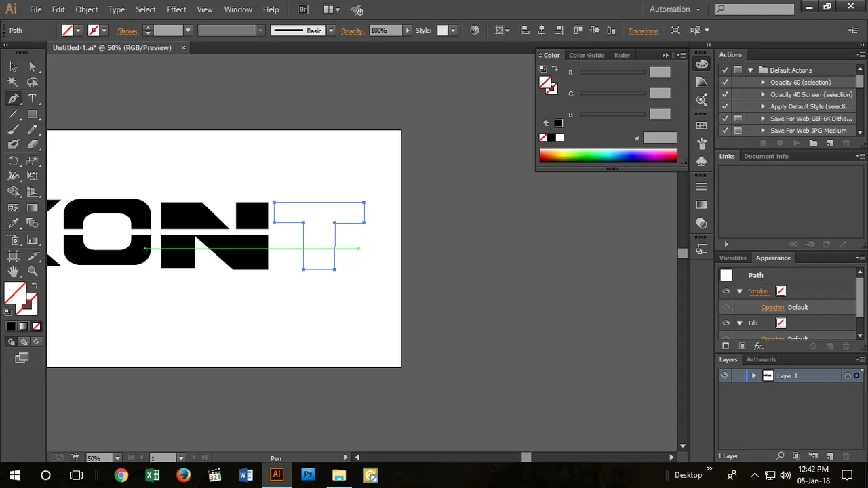Image resolution: width=868 pixels, height=488 pixels.
Task: Toggle dialog box for Save For Web GIF
Action: pos(738,119)
